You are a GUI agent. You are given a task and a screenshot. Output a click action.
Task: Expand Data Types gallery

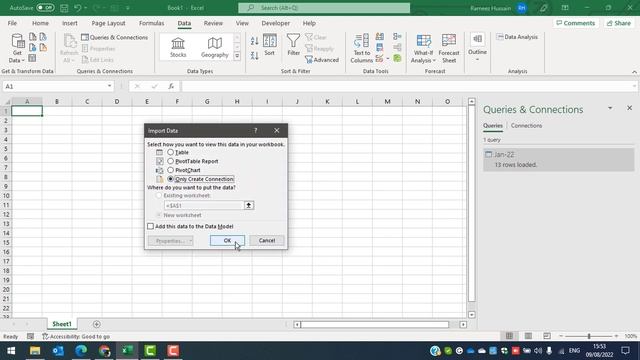[x=237, y=56]
